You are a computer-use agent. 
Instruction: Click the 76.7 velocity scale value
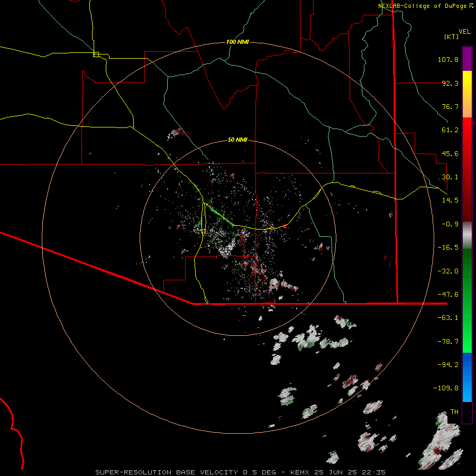[x=450, y=106]
